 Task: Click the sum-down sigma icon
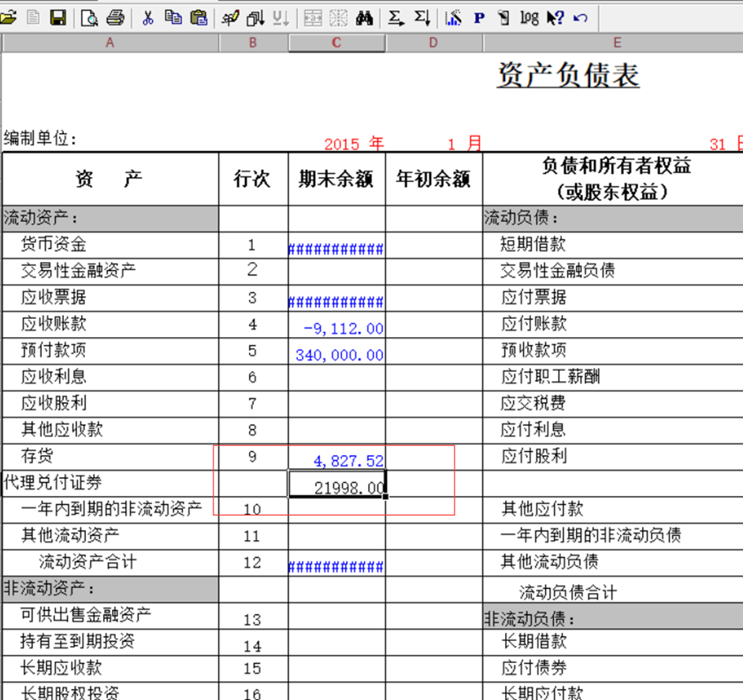[422, 18]
